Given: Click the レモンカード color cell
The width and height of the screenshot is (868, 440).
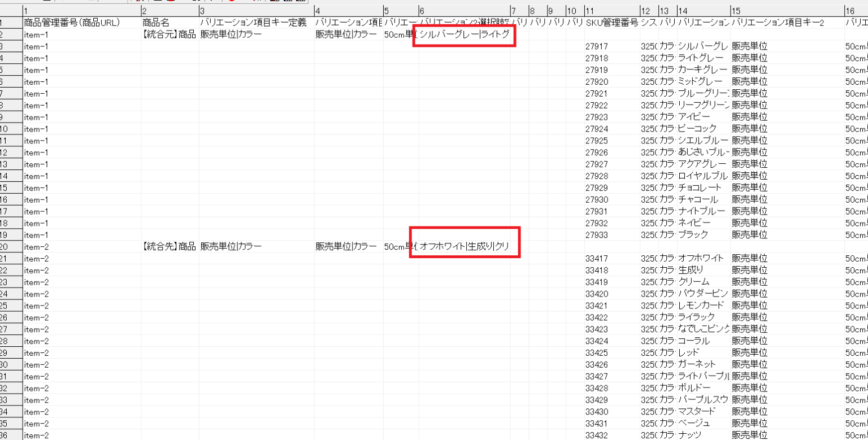Looking at the screenshot, I should pyautogui.click(x=702, y=306).
